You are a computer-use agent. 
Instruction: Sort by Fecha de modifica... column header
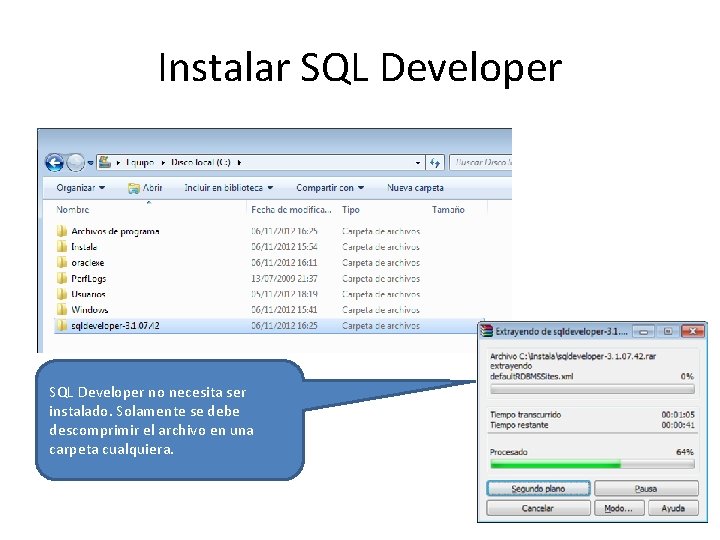coord(292,209)
